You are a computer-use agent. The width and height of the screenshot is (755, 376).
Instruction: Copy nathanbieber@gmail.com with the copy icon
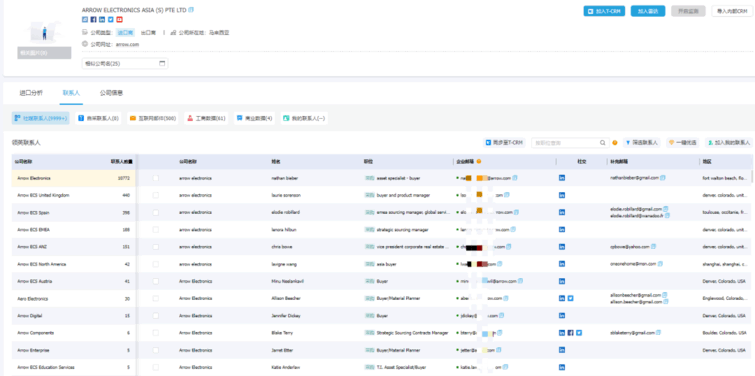663,178
